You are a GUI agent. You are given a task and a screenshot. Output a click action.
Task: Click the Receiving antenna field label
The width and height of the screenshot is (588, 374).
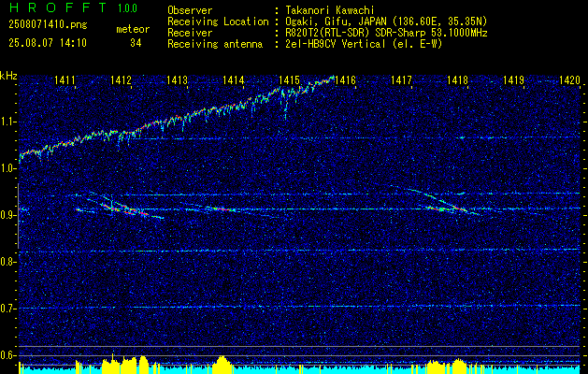tap(215, 44)
